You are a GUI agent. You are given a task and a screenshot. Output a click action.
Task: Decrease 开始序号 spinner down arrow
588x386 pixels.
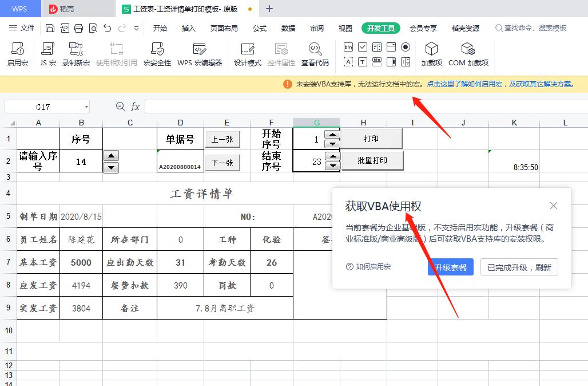point(333,144)
